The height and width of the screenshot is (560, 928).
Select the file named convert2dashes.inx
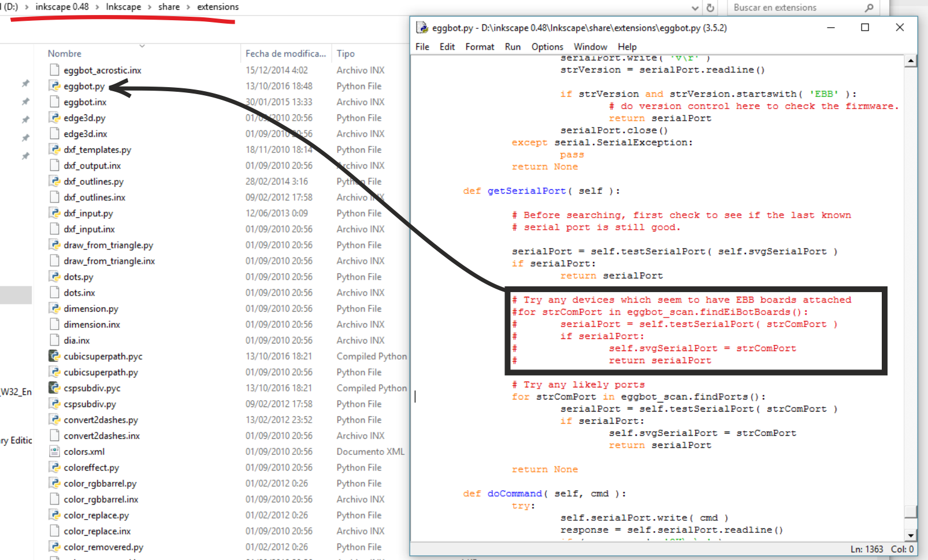[x=102, y=436]
